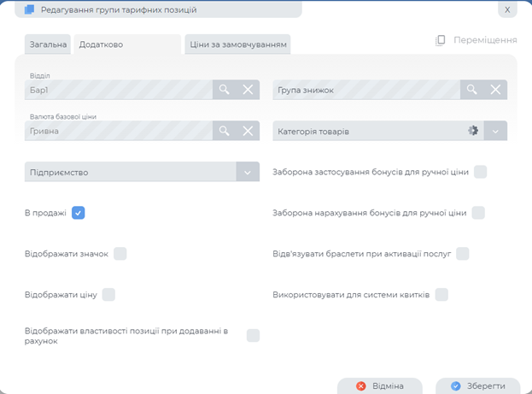Check Заборона застосування бонусів для ручної ціни
The height and width of the screenshot is (394, 532).
tap(481, 172)
